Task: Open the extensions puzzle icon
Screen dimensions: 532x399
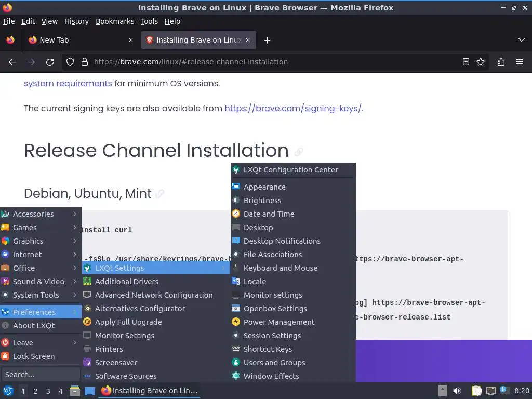Action: click(x=501, y=62)
